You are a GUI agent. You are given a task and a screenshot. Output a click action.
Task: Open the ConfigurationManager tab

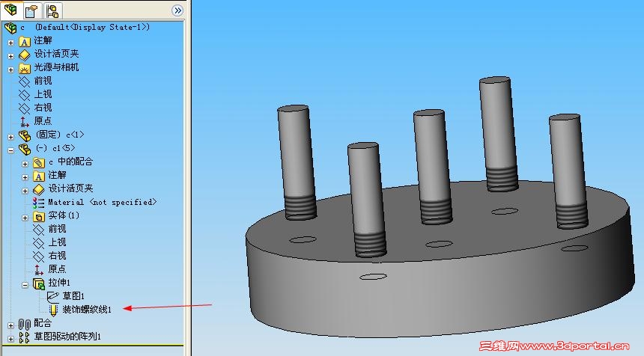pyautogui.click(x=52, y=10)
